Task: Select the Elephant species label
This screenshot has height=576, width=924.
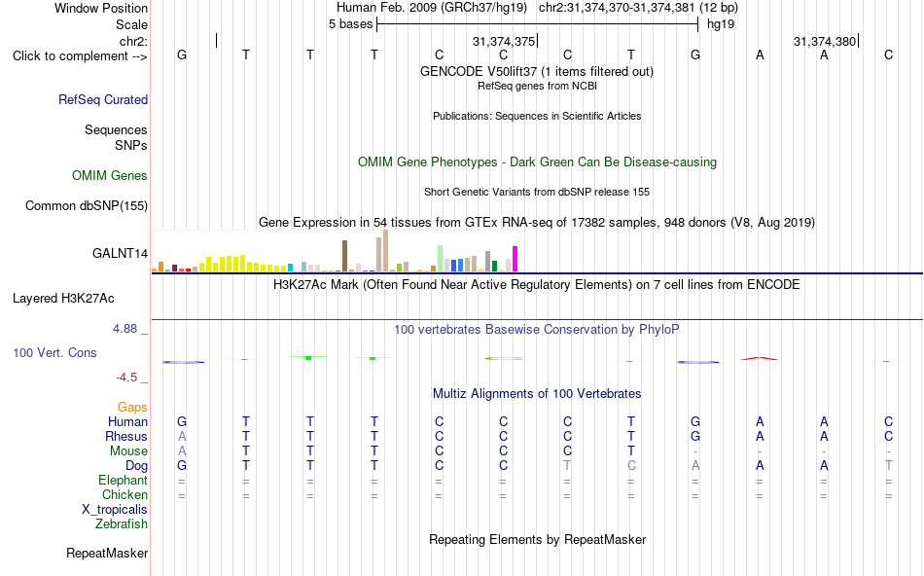Action: (124, 480)
